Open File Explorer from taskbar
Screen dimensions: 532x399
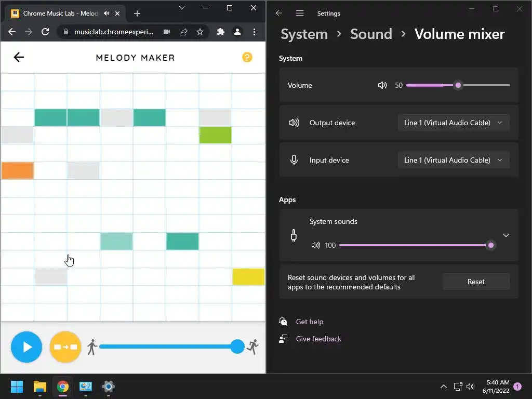39,387
